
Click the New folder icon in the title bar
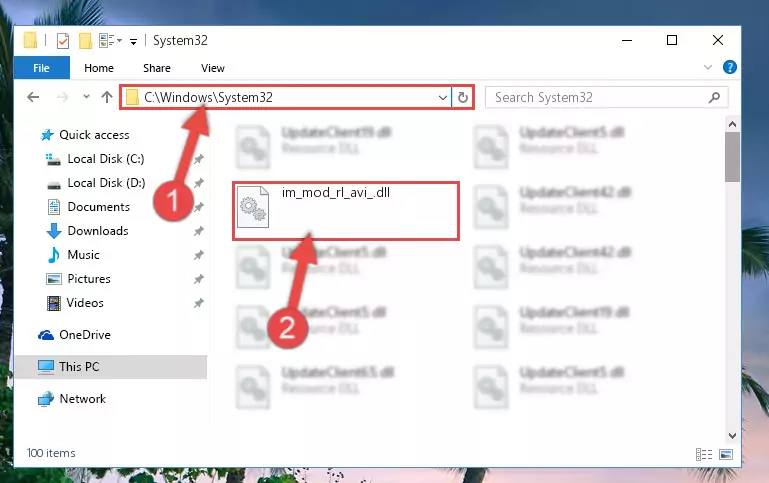coord(85,41)
